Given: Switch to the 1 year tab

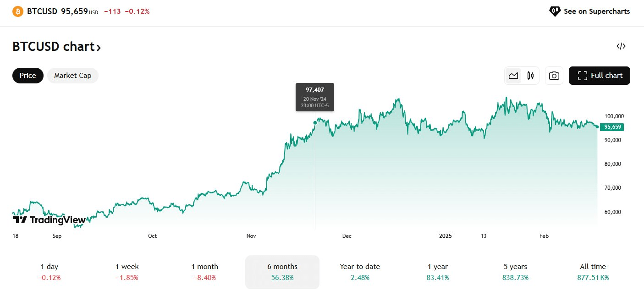Looking at the screenshot, I should pos(437,271).
